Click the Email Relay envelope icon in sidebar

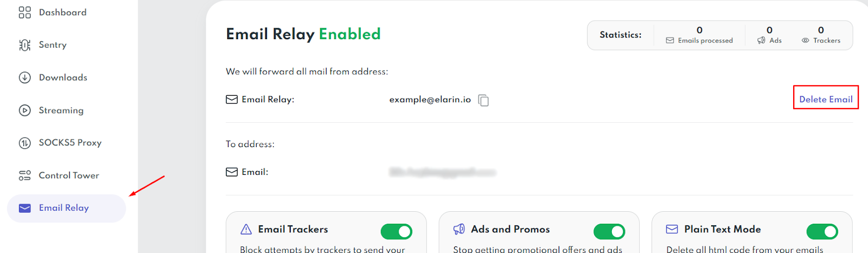click(25, 208)
